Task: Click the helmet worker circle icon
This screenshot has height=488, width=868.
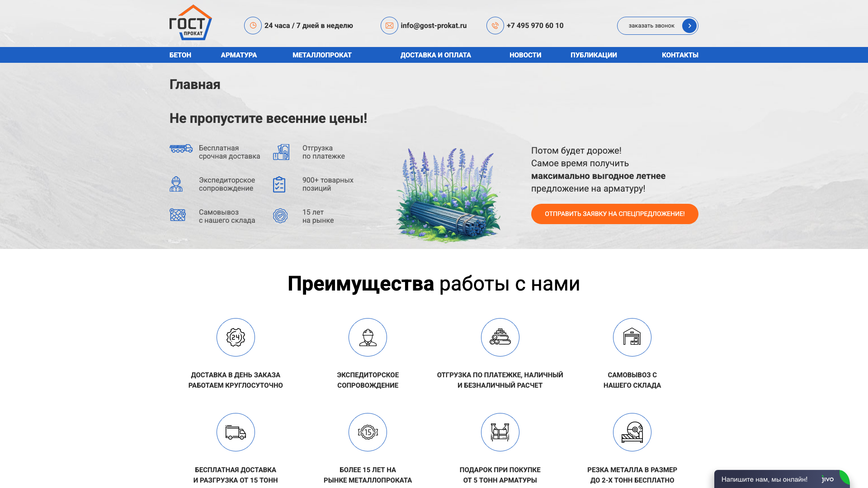Action: [368, 337]
